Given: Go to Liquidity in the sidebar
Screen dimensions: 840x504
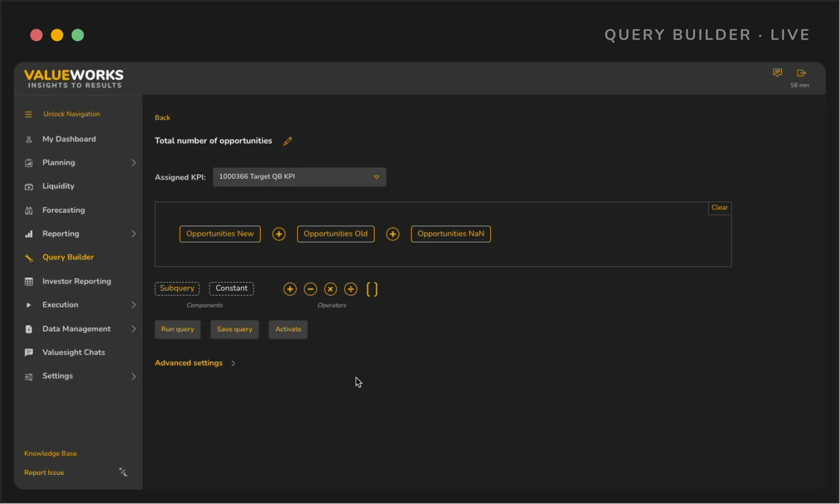Looking at the screenshot, I should (58, 186).
